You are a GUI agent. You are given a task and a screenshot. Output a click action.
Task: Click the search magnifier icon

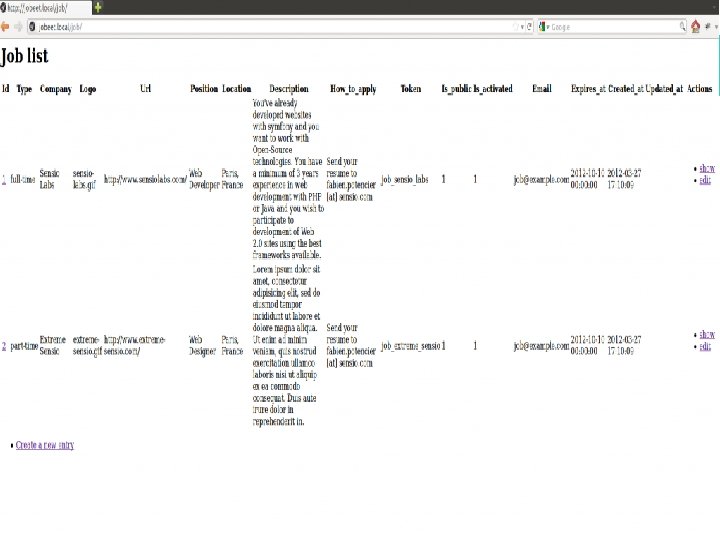pyautogui.click(x=683, y=27)
